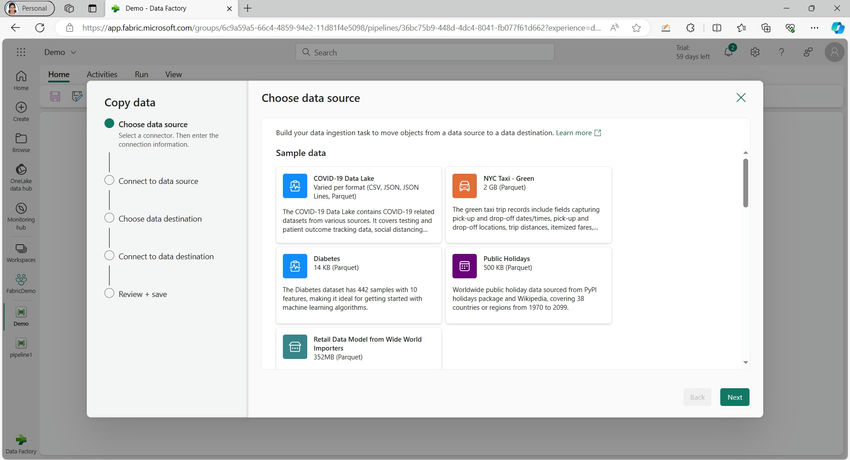Open the Run tab

[x=141, y=74]
